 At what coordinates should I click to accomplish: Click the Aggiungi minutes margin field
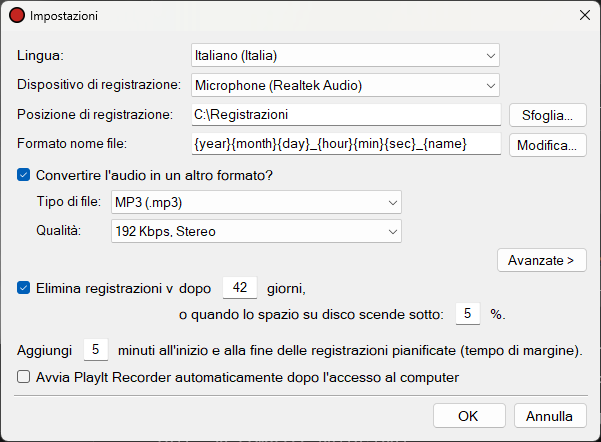pyautogui.click(x=96, y=350)
